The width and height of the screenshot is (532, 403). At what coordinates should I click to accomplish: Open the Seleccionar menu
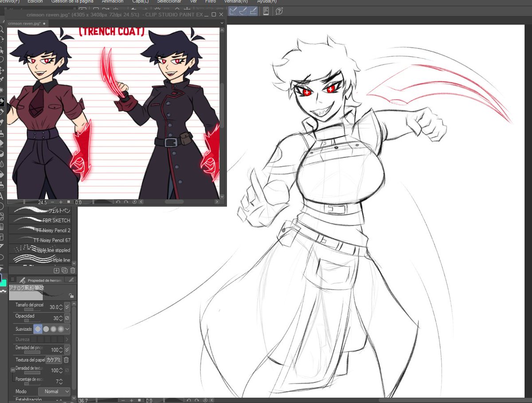coord(169,1)
